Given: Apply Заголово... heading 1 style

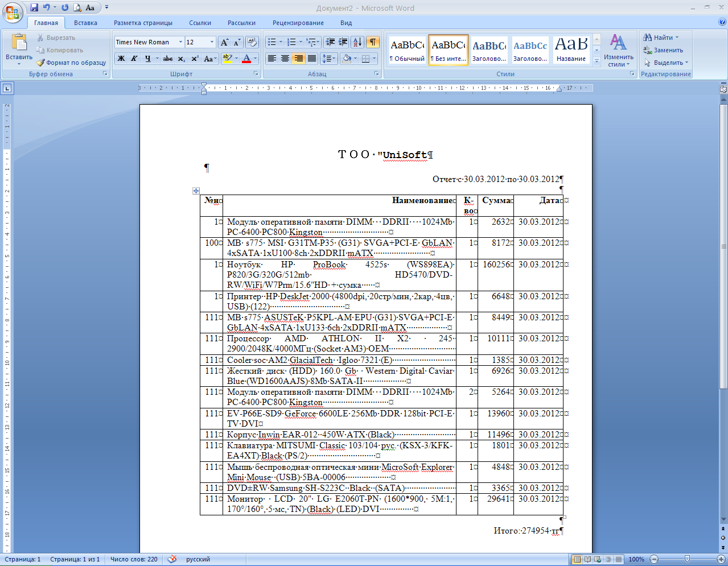Looking at the screenshot, I should [x=489, y=50].
